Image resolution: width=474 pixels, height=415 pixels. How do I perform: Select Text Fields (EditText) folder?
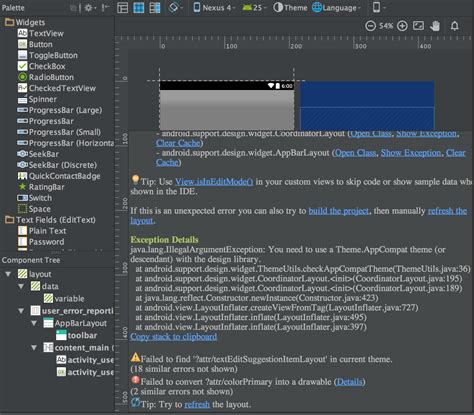(50, 220)
